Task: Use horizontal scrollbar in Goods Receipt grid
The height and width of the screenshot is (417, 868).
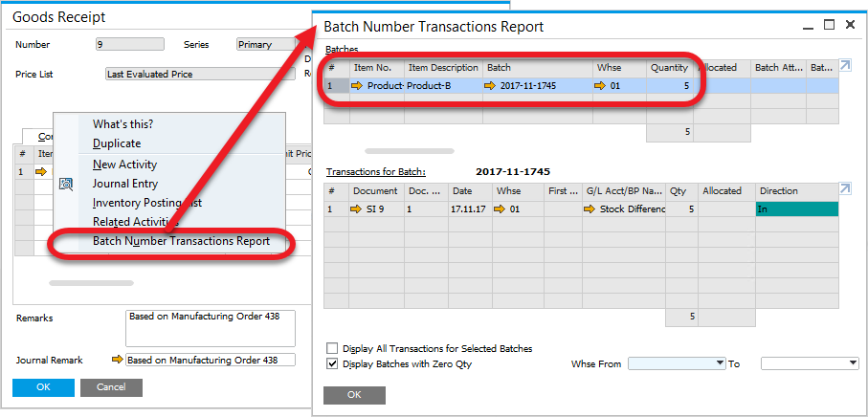Action: pyautogui.click(x=91, y=282)
